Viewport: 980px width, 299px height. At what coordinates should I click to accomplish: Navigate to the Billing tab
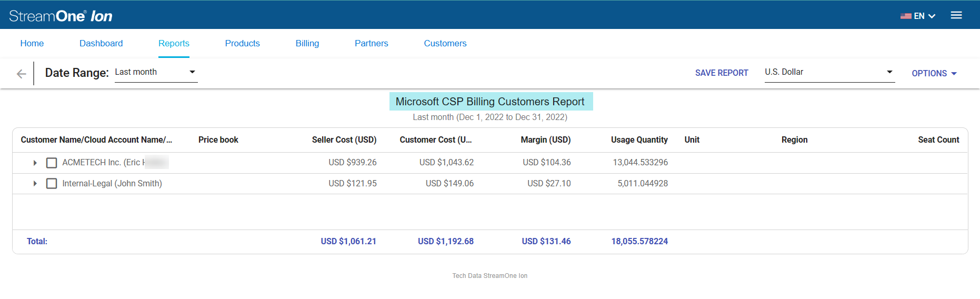pyautogui.click(x=307, y=43)
